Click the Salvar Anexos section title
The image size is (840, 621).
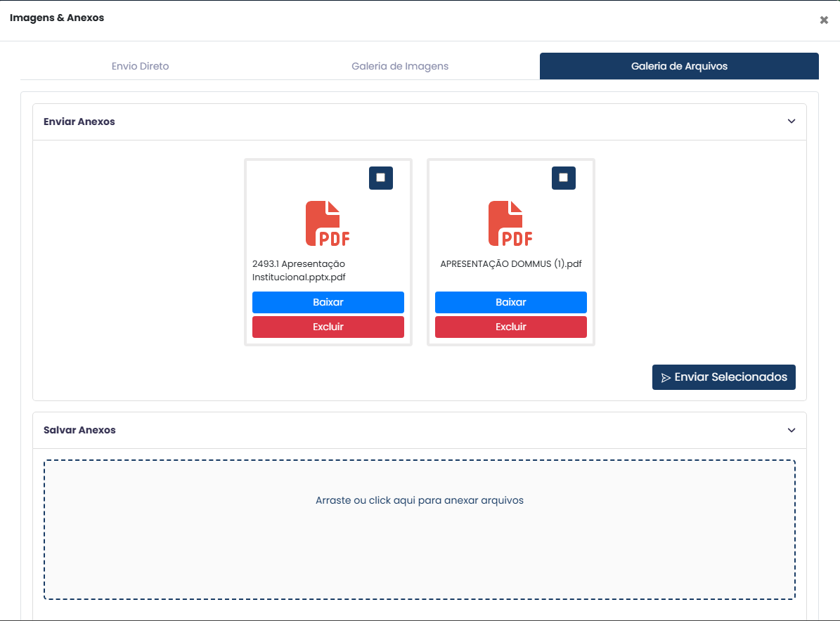pos(79,430)
